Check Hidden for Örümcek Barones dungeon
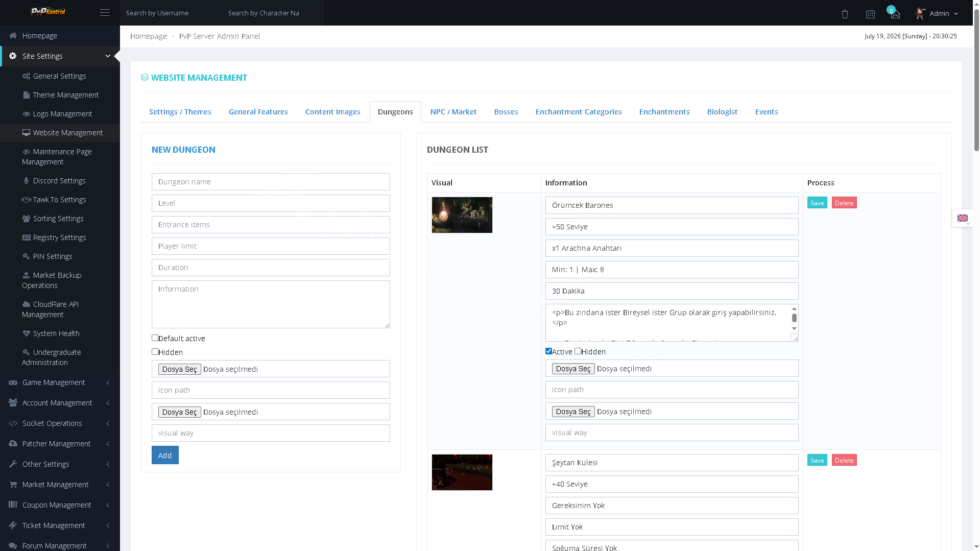Viewport: 980px width, 551px height. (578, 351)
